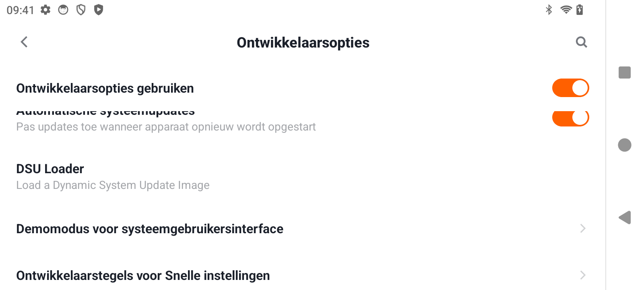Tap the play-badge shield status icon
644x290 pixels.
coord(97,10)
